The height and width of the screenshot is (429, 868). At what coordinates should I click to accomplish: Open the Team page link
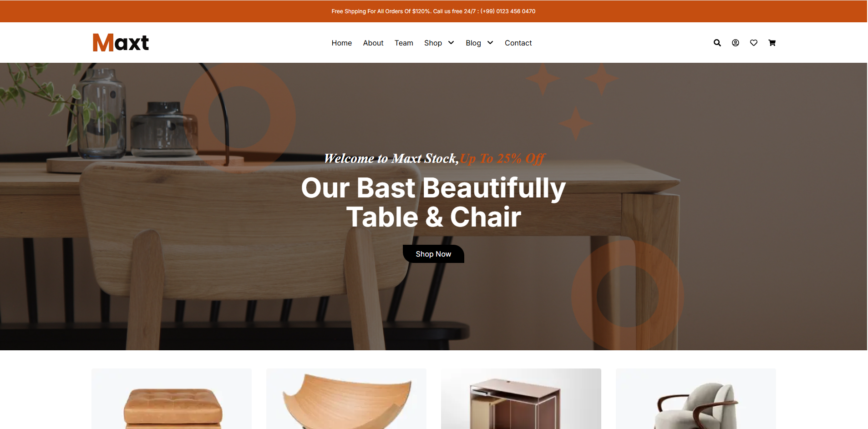tap(404, 43)
